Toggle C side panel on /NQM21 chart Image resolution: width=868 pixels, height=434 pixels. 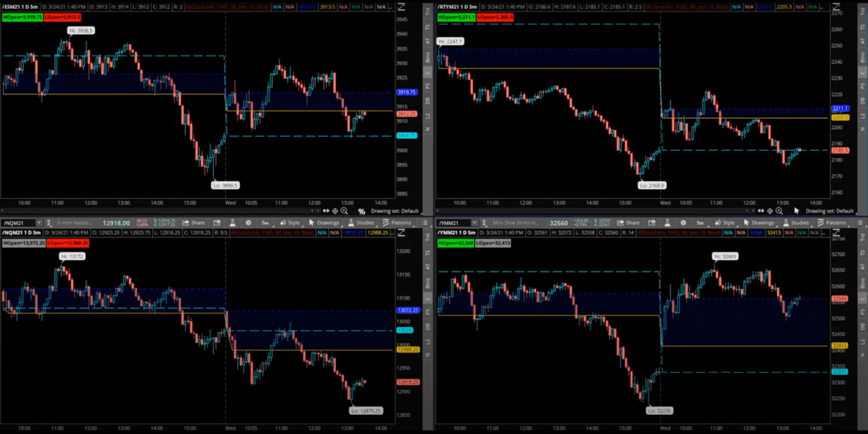click(x=427, y=298)
